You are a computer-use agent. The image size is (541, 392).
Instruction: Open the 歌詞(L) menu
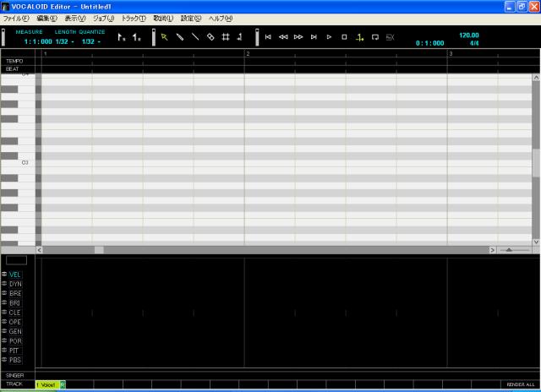tap(163, 19)
